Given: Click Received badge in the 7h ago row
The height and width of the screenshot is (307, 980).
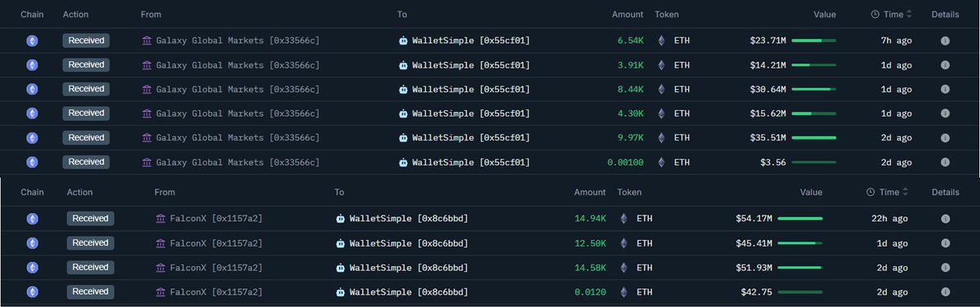Looking at the screenshot, I should coord(87,41).
